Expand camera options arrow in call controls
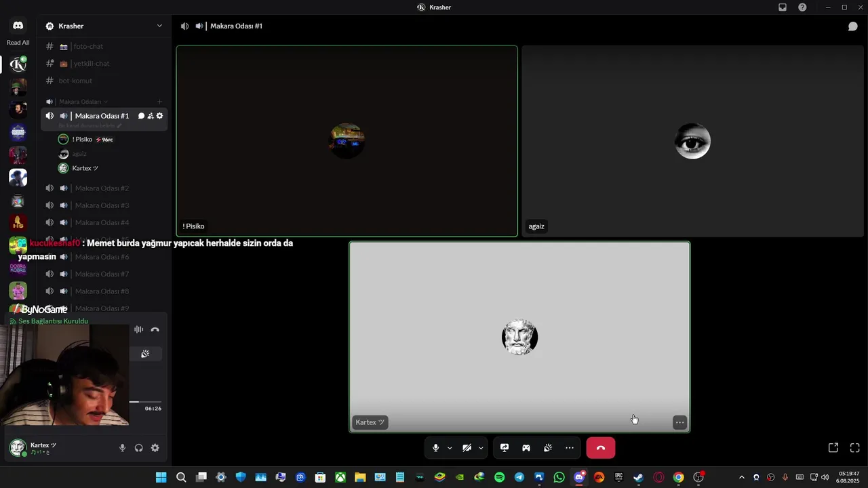The image size is (868, 488). [x=481, y=448]
